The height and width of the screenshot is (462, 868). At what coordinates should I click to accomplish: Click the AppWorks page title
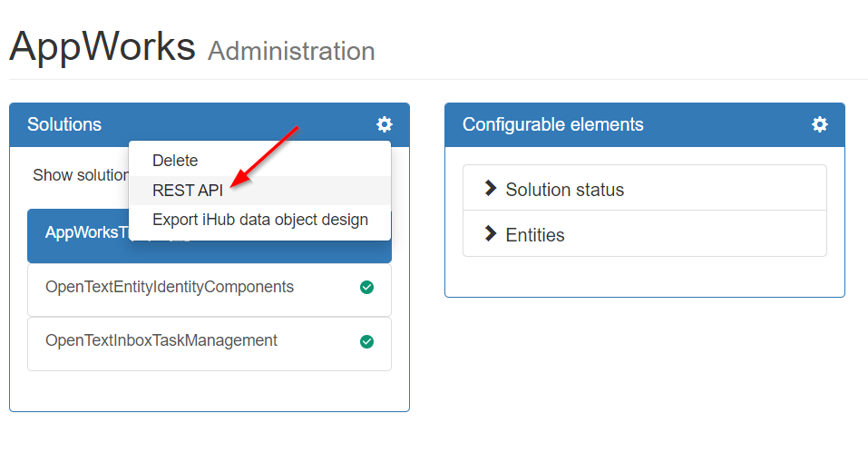tap(102, 46)
